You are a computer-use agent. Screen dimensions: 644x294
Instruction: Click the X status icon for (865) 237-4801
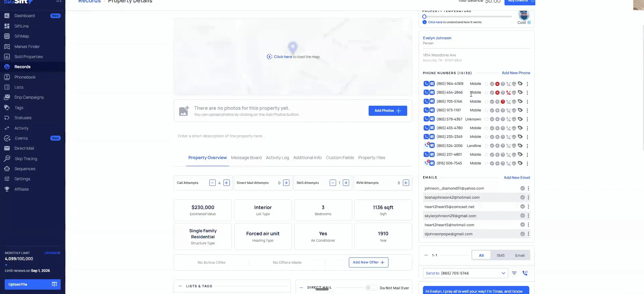point(497,155)
